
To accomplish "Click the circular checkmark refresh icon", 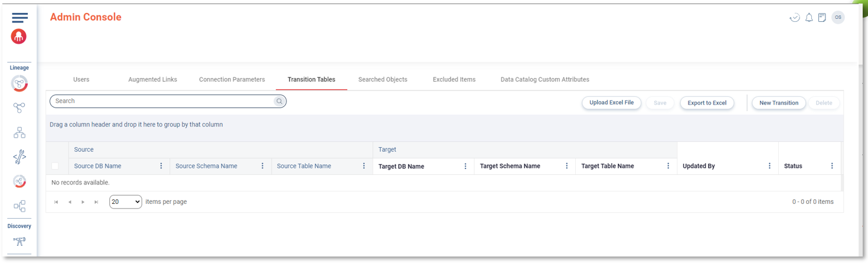I will [x=795, y=18].
